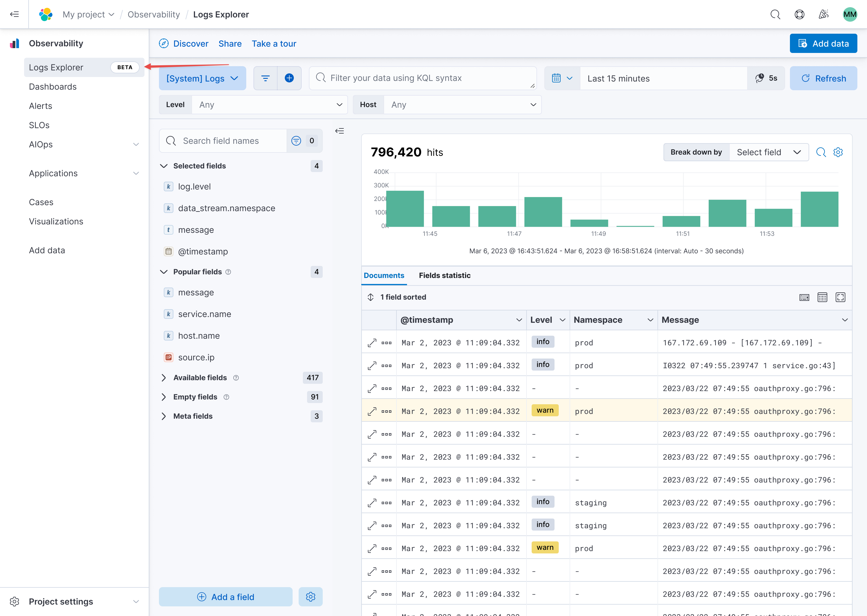Screen dimensions: 867x616
Task: Open global search with the magnifier icon
Action: tap(775, 14)
